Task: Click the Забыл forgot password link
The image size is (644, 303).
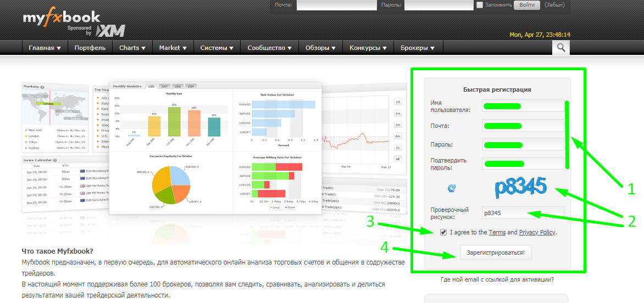Action: pos(554,5)
